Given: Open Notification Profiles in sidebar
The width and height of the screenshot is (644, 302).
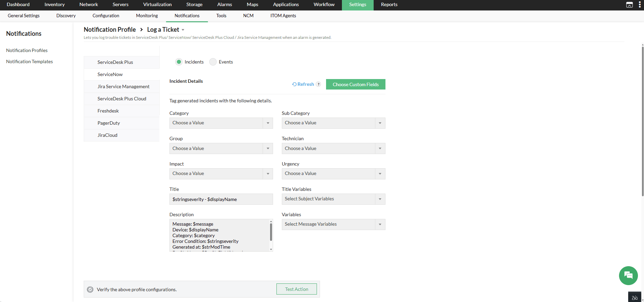Looking at the screenshot, I should [x=27, y=50].
